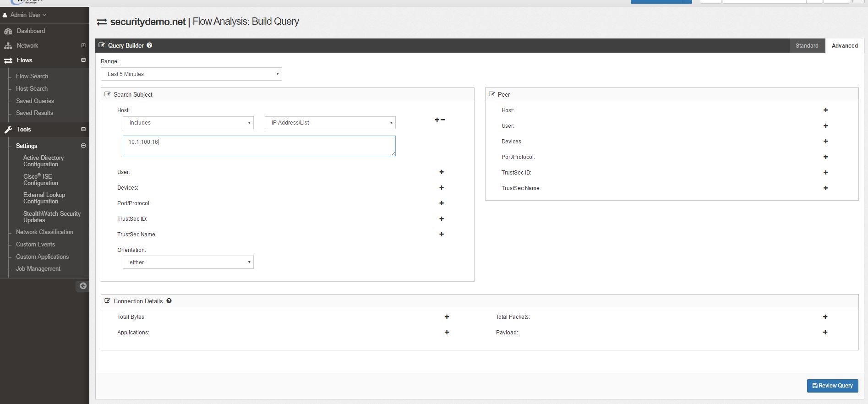Add a Devices filter in Search Subject
Image resolution: width=868 pixels, height=404 pixels.
coord(442,188)
